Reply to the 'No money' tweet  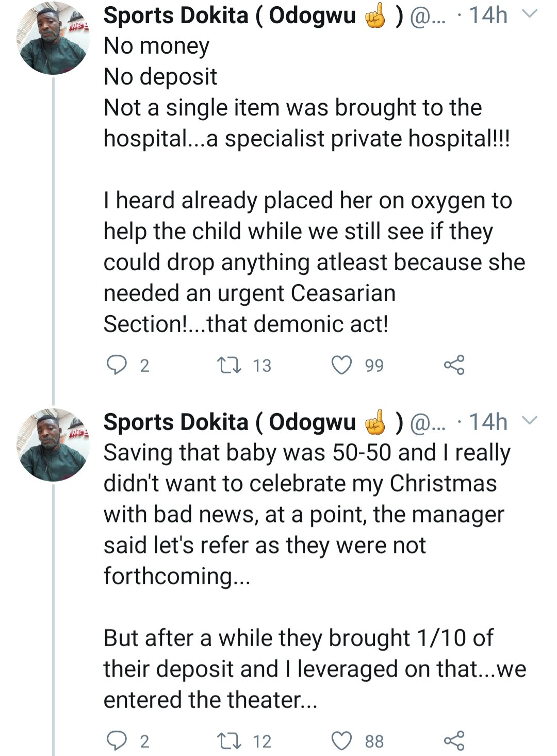(x=117, y=365)
